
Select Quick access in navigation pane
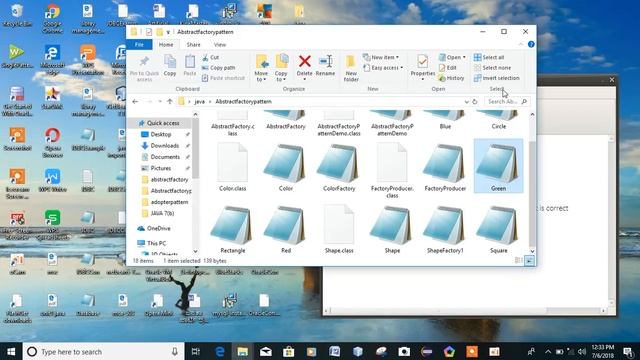point(159,123)
